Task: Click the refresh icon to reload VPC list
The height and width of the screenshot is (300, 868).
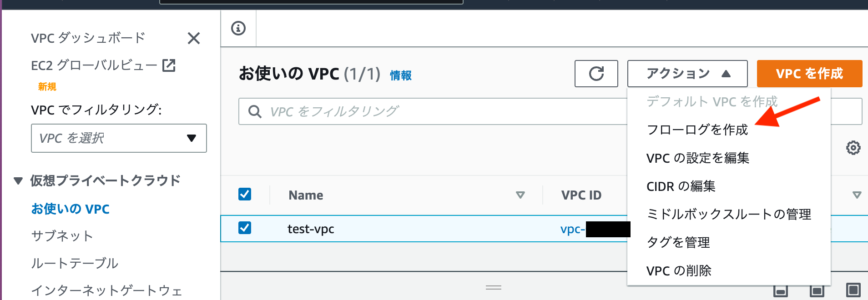Action: pos(596,74)
